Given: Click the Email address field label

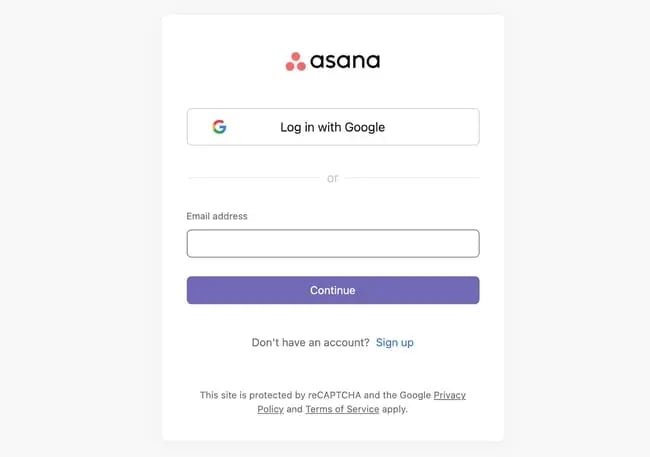Looking at the screenshot, I should click(217, 216).
